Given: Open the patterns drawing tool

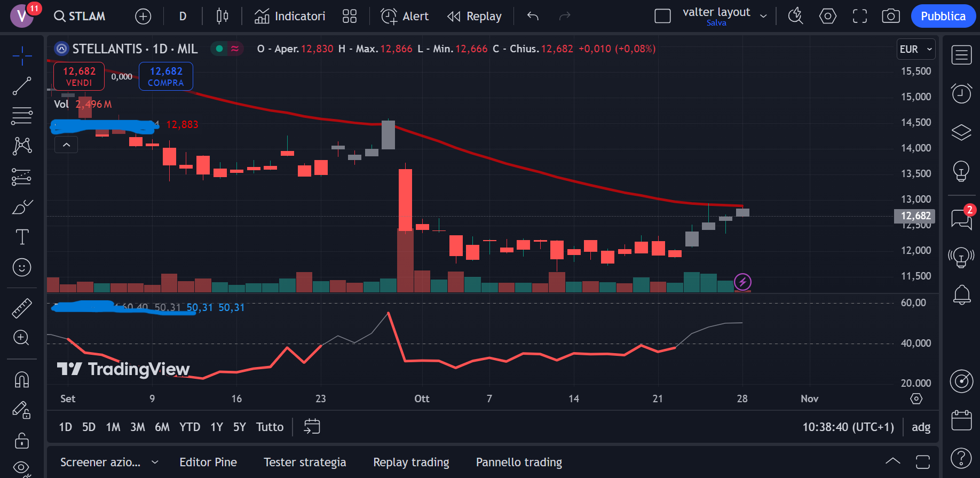Looking at the screenshot, I should tap(22, 146).
